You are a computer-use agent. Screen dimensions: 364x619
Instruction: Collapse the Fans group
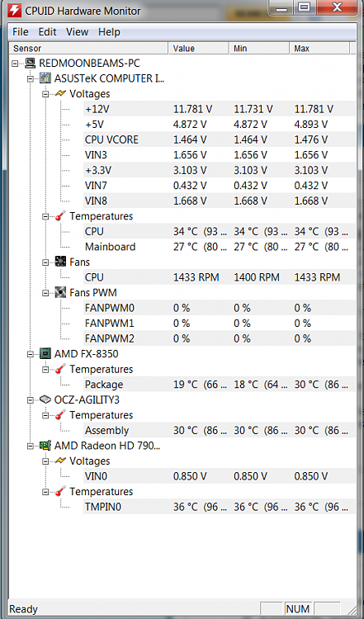pos(45,262)
